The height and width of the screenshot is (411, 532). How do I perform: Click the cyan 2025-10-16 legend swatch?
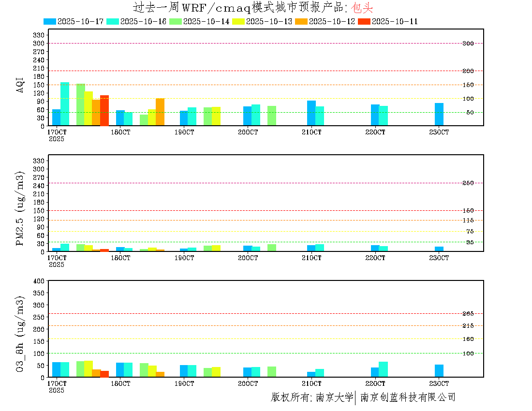113,21
